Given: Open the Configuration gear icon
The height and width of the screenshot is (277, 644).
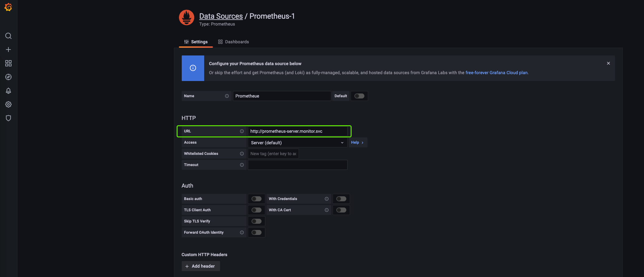Looking at the screenshot, I should coord(8,104).
